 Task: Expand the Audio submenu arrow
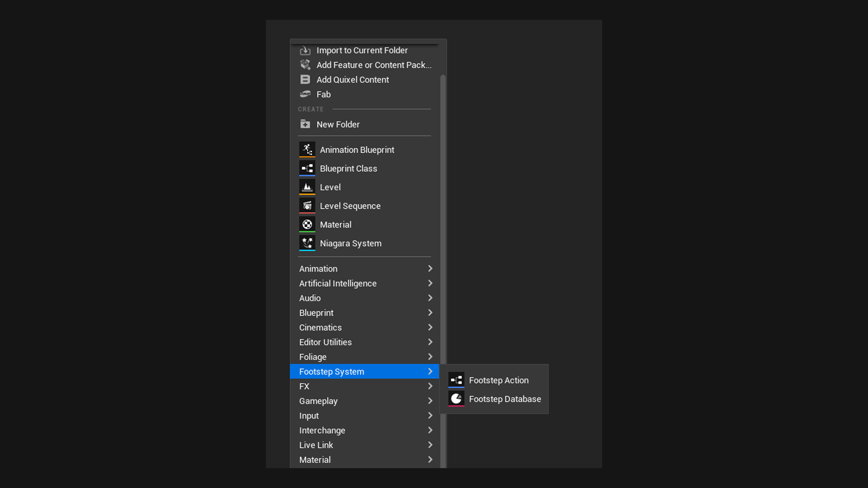pos(430,298)
